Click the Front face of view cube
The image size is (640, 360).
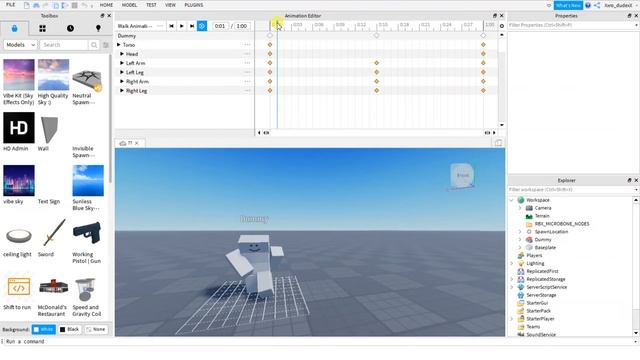[462, 176]
